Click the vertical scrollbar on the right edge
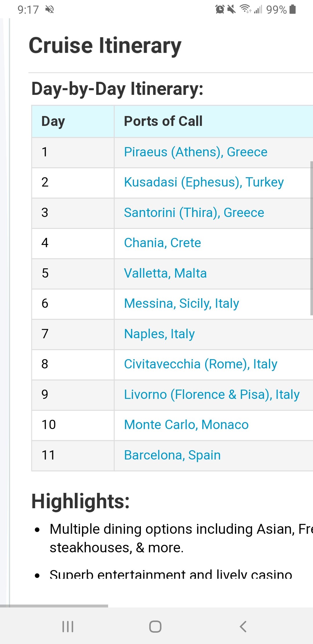 click(312, 238)
